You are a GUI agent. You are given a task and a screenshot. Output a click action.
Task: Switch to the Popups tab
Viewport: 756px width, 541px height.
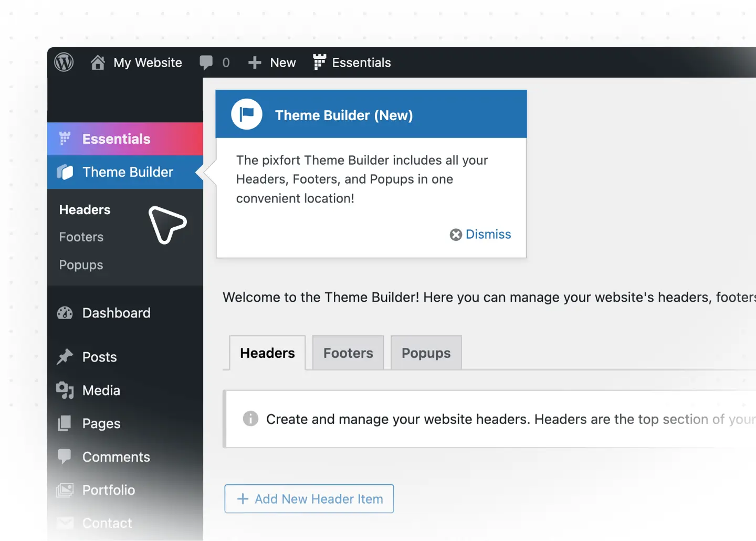(426, 353)
